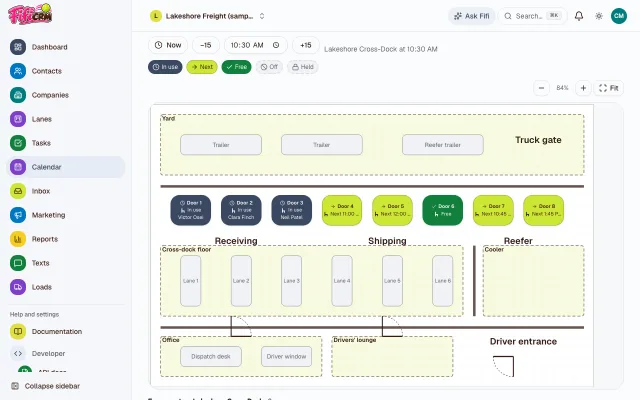Image resolution: width=640 pixels, height=400 pixels.
Task: Select Door 4 next at 11:00
Action: pyautogui.click(x=342, y=210)
